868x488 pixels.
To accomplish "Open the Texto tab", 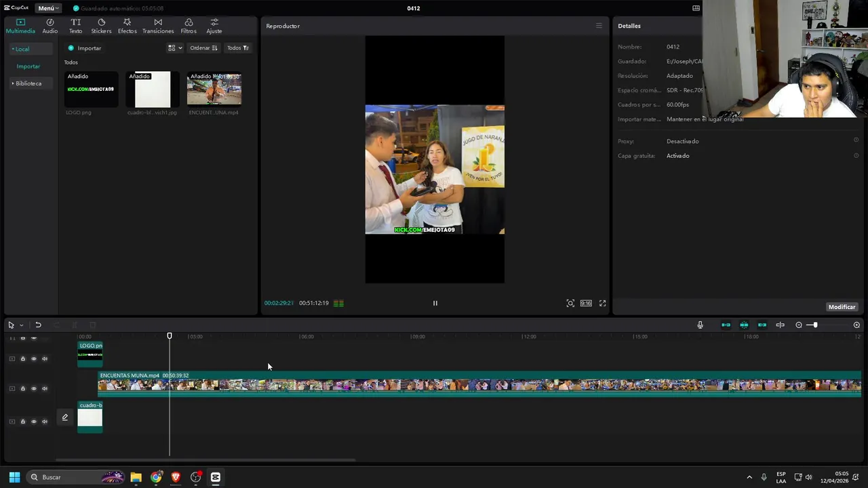I will point(75,26).
